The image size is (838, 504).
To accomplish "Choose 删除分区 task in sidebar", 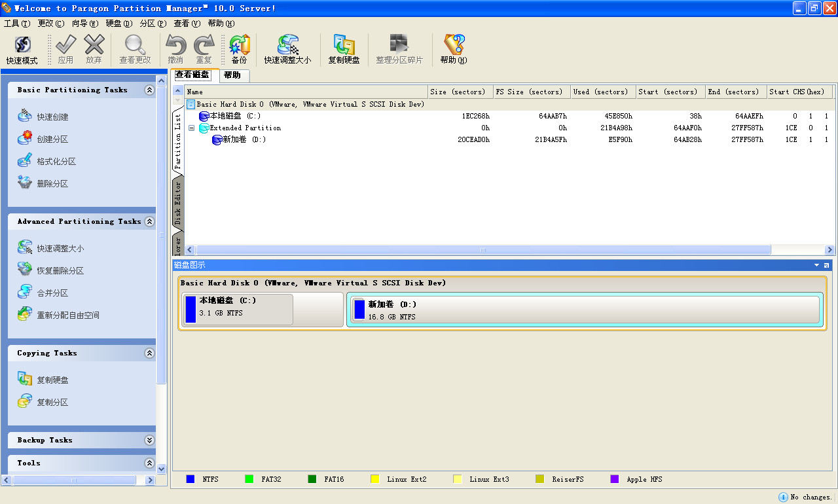I will pyautogui.click(x=52, y=184).
